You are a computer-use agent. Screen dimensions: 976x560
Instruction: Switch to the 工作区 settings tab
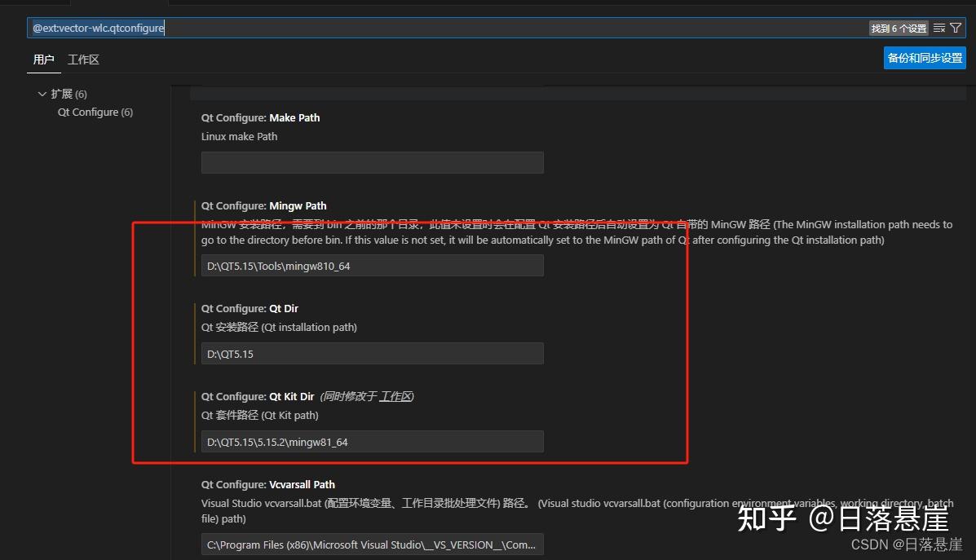click(x=83, y=59)
